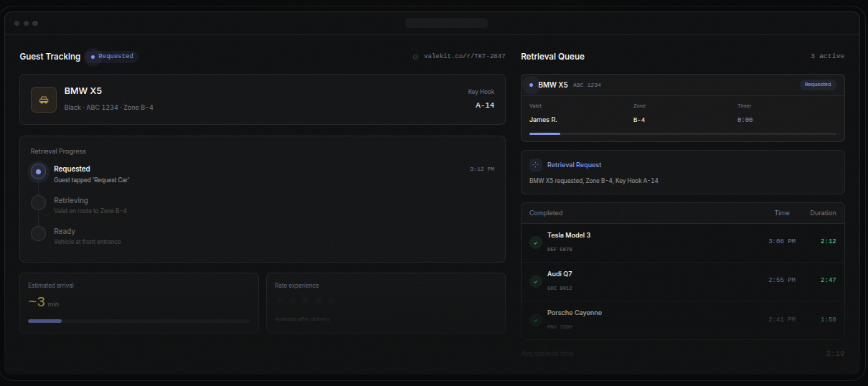
Task: Click the 2:55 PM time for Audi
Action: pos(782,280)
